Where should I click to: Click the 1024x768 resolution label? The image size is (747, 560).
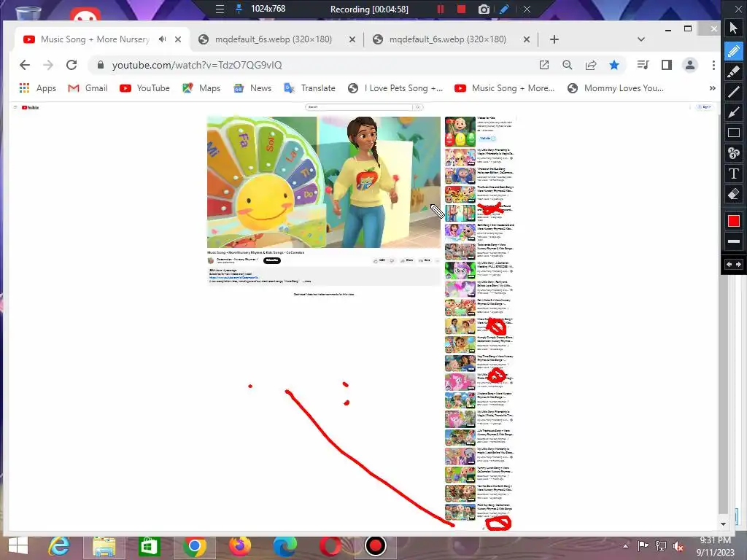(268, 9)
